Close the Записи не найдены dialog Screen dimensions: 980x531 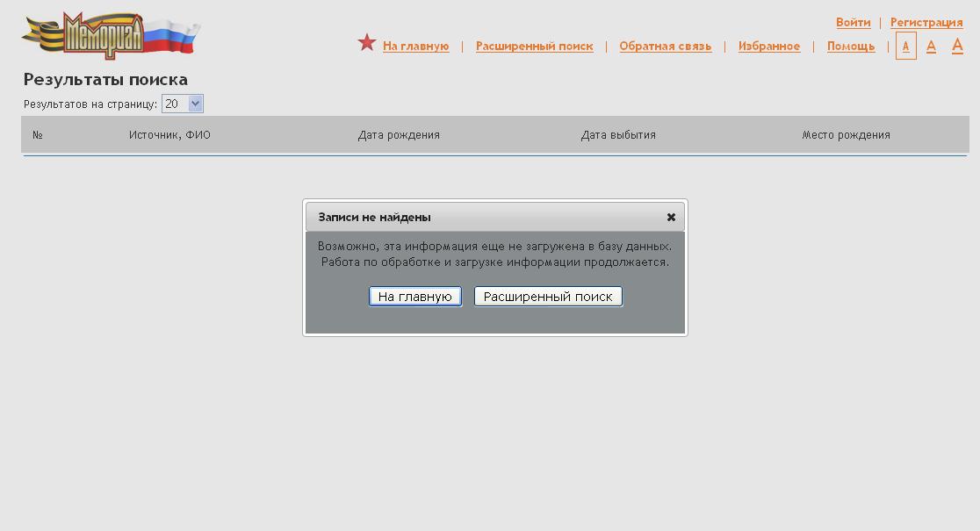(x=671, y=217)
